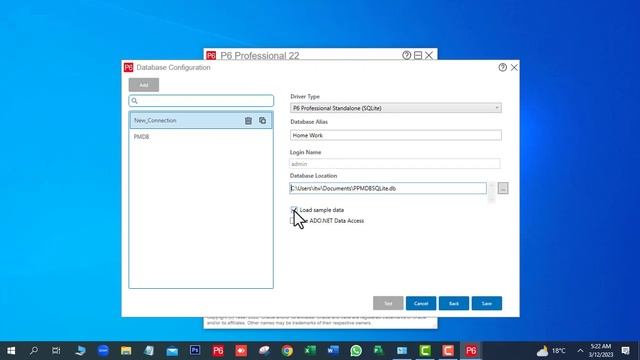Select PMDB in the connection list
Image resolution: width=640 pixels, height=360 pixels.
pos(201,137)
